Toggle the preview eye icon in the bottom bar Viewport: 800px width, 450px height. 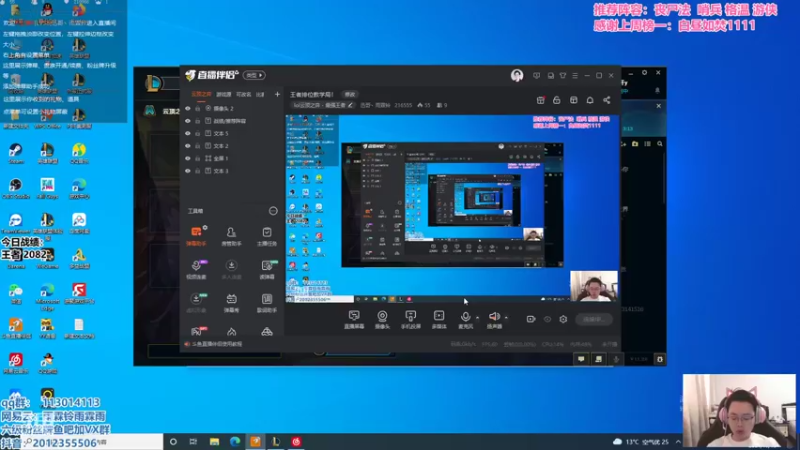tap(547, 319)
